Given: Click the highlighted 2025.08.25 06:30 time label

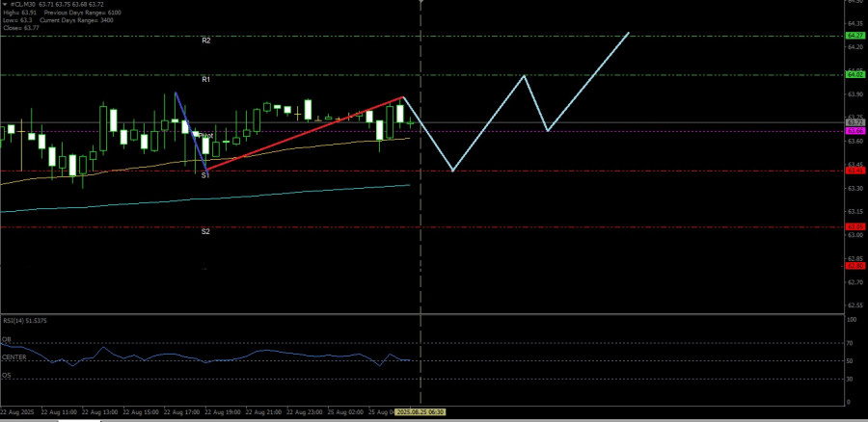Looking at the screenshot, I should point(421,412).
